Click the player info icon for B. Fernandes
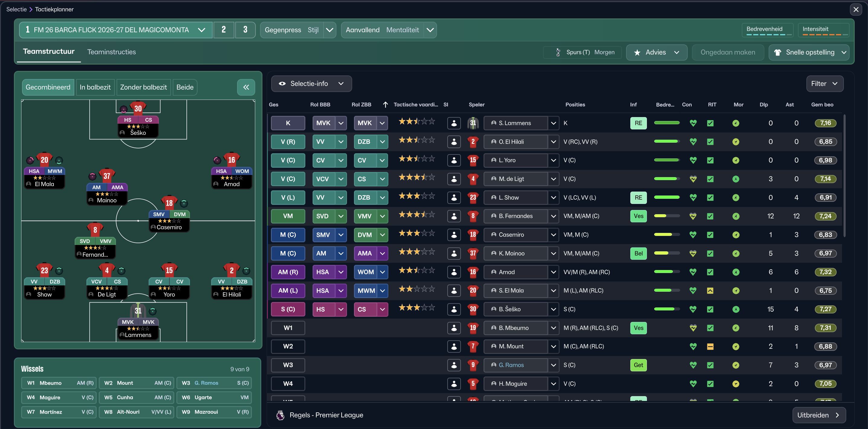The image size is (868, 429). [454, 216]
